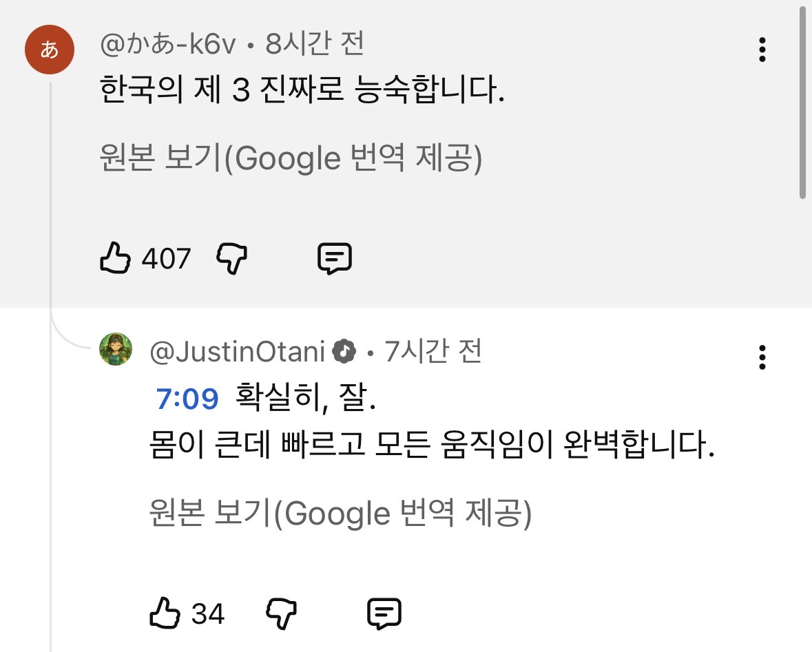
Task: Dislike the reply by @JustinOtani
Action: 281,613
